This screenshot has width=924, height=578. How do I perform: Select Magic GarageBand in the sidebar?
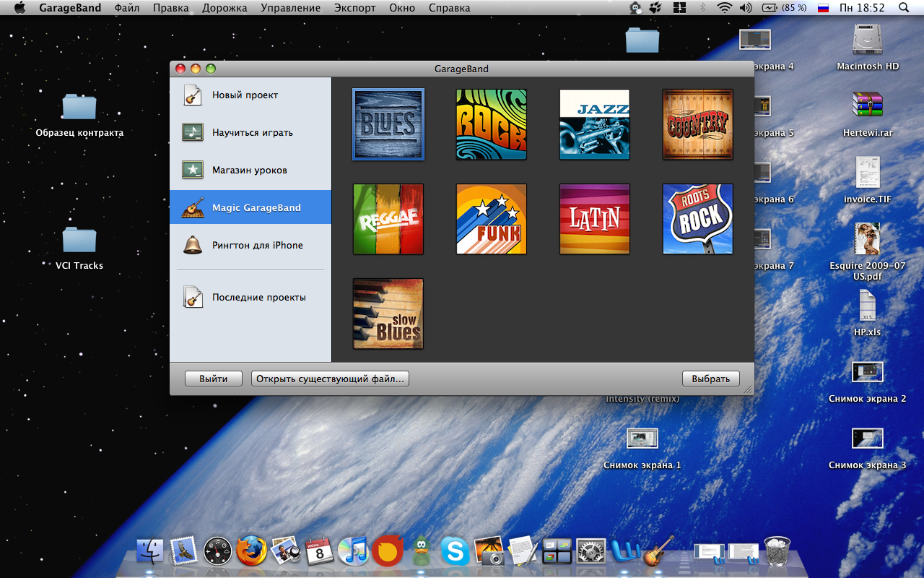250,207
